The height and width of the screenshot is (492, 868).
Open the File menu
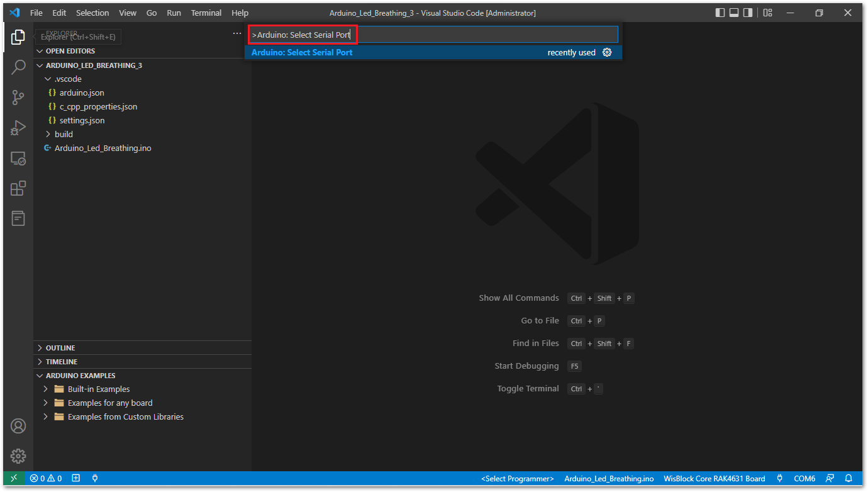coord(36,13)
